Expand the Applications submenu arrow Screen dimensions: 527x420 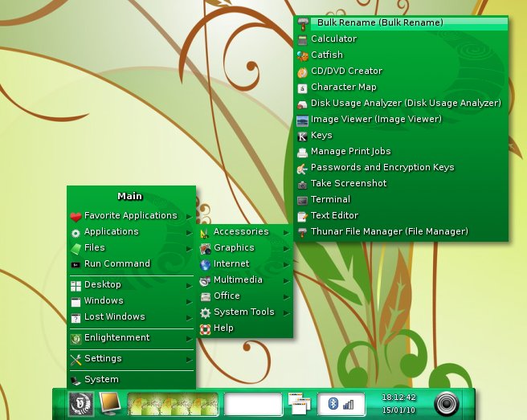(190, 233)
